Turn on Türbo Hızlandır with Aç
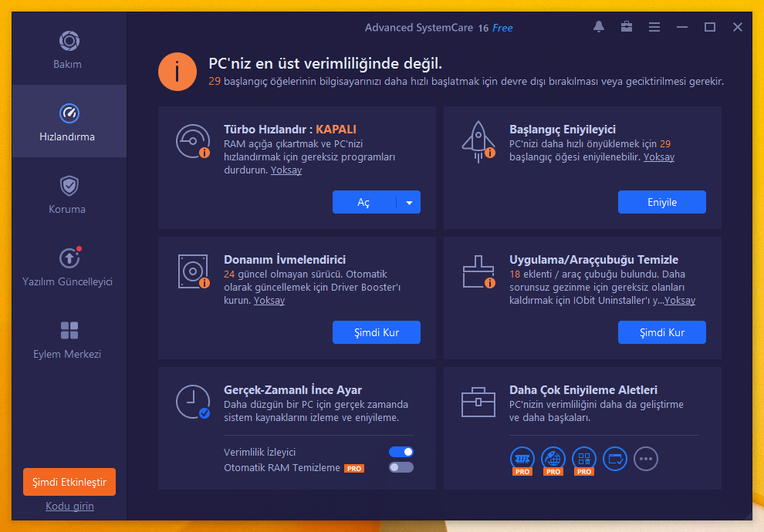764x532 pixels. point(364,202)
